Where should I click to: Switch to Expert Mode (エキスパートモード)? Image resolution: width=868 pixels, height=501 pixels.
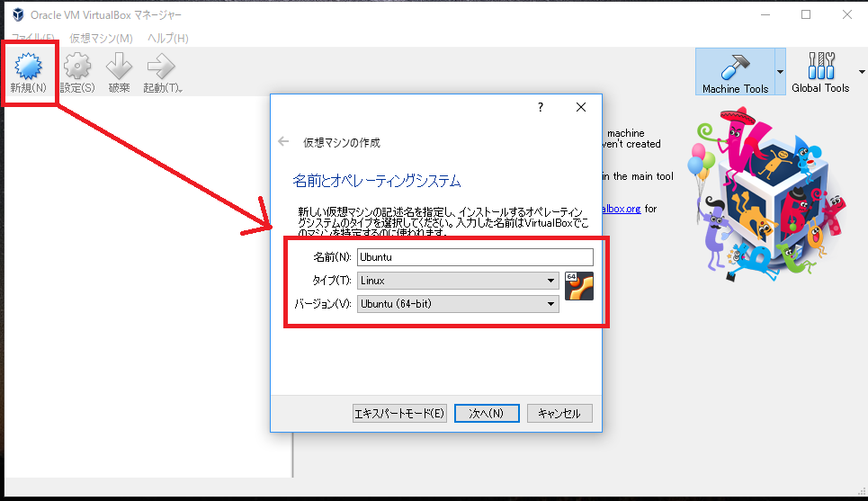[399, 414]
